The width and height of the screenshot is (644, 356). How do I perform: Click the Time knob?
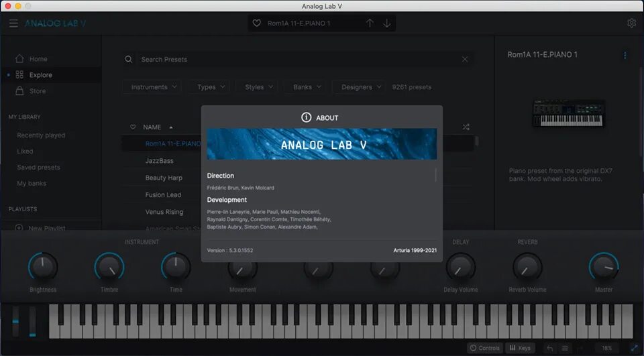click(x=176, y=266)
